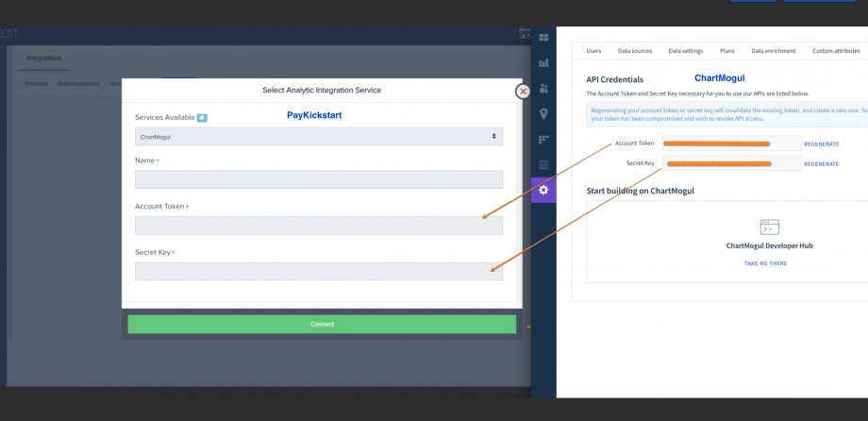Open the table icon in ChartMogul sidebar
Image resolution: width=868 pixels, height=421 pixels.
coord(543,164)
